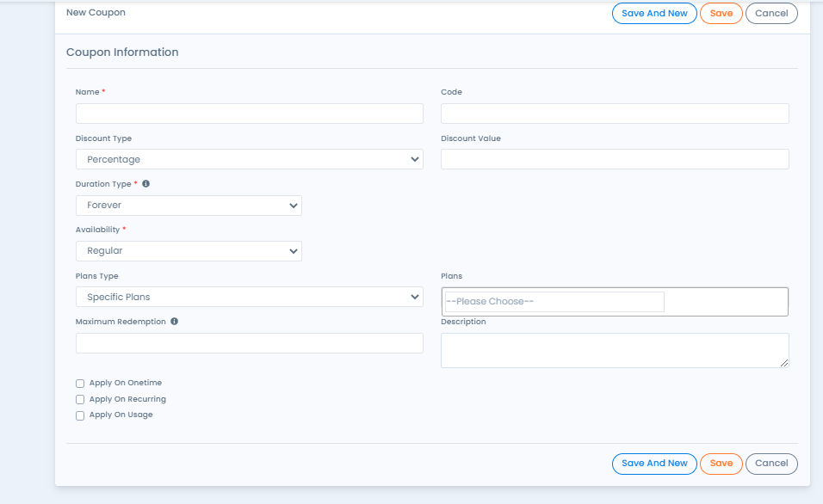Screen dimensions: 823x504
Task: Cancel the new coupon at the top
Action: tap(771, 13)
